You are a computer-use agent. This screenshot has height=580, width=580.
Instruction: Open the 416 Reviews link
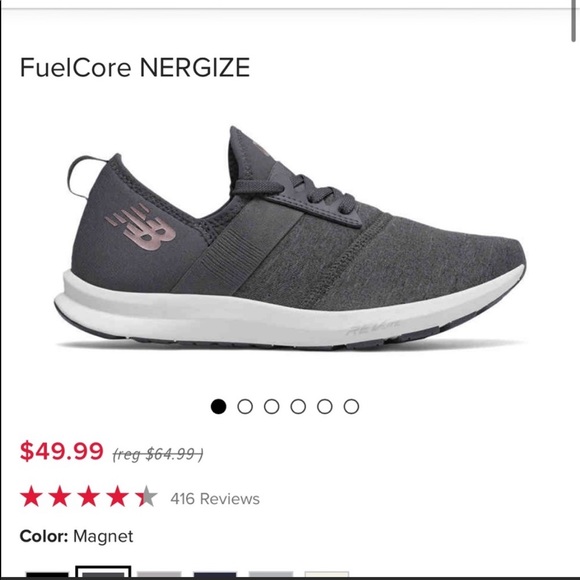pos(215,499)
